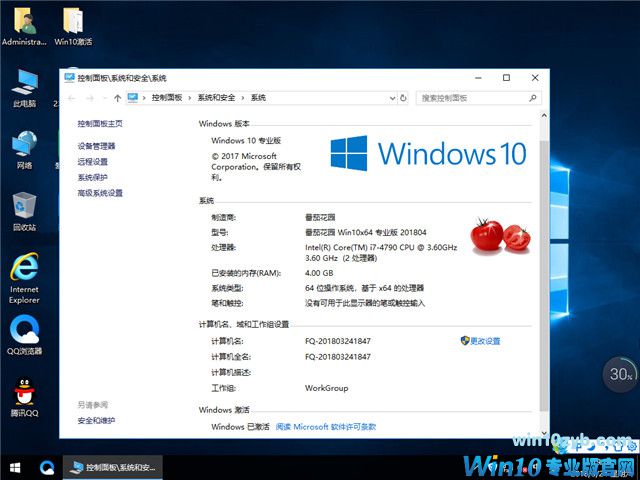This screenshot has height=480, width=640.
Task: Select the 此电脑 desktop icon
Action: pos(24,88)
